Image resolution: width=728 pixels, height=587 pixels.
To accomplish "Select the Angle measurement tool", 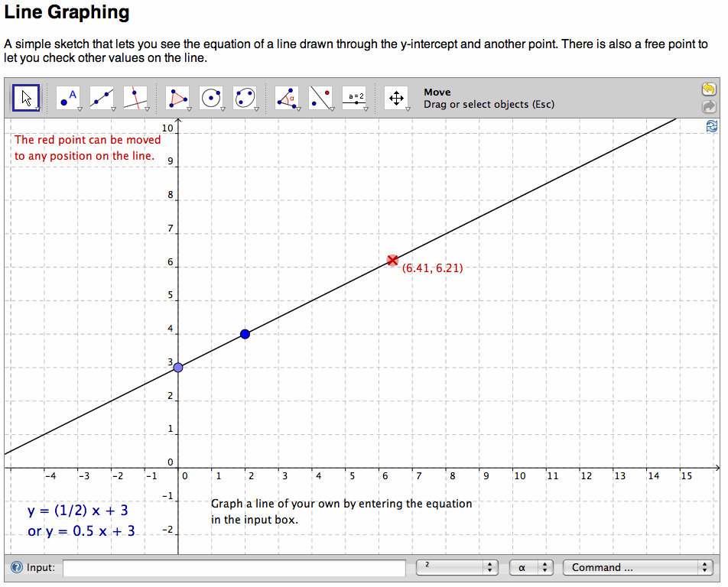I will [x=287, y=97].
